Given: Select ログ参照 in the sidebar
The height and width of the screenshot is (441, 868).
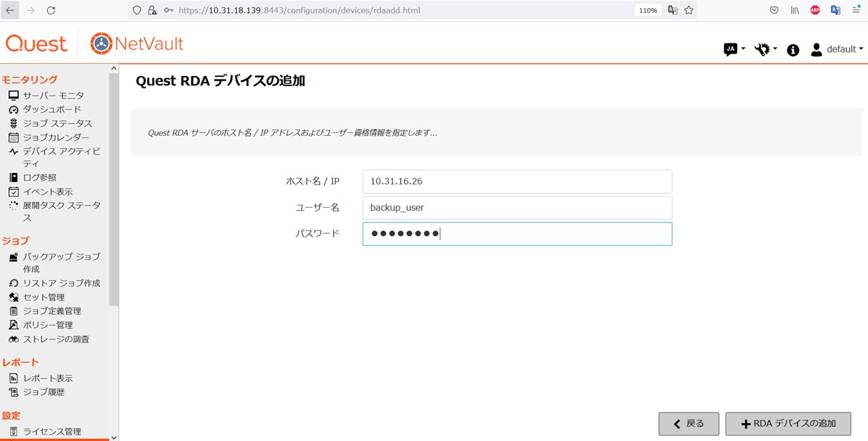Looking at the screenshot, I should coord(40,178).
